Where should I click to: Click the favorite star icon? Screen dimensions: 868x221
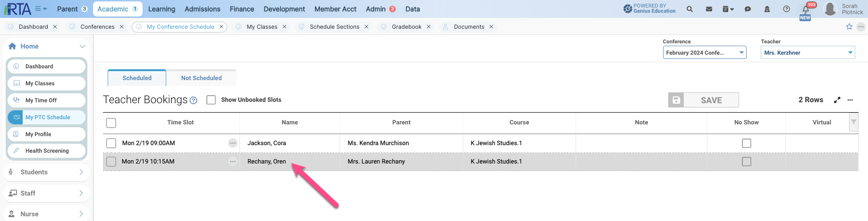849,27
